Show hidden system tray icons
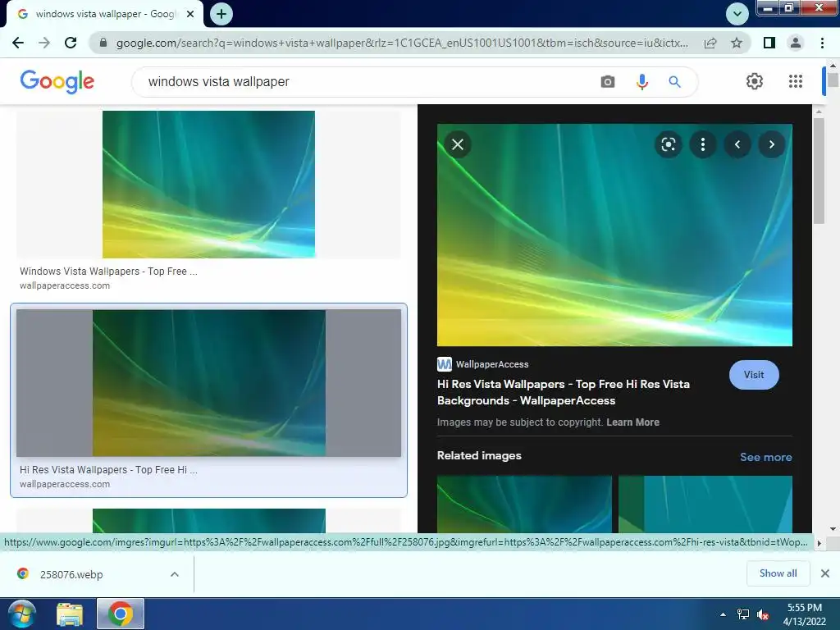 click(x=723, y=614)
